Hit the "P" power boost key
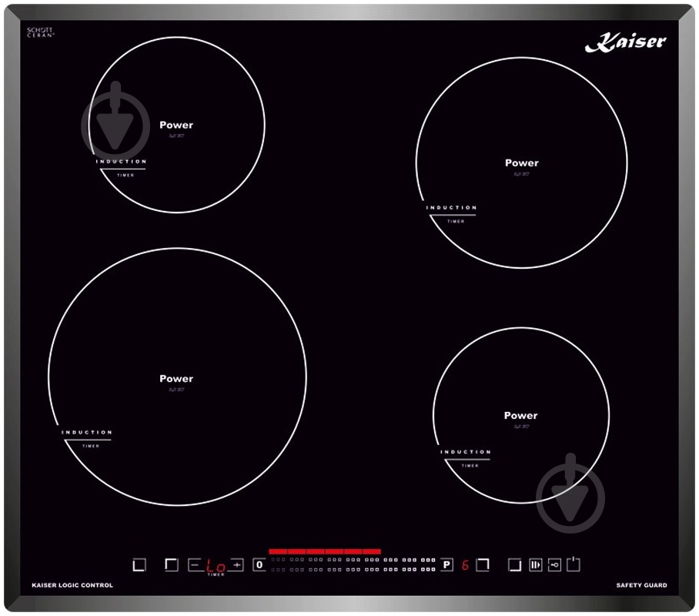699x616 pixels. point(446,565)
